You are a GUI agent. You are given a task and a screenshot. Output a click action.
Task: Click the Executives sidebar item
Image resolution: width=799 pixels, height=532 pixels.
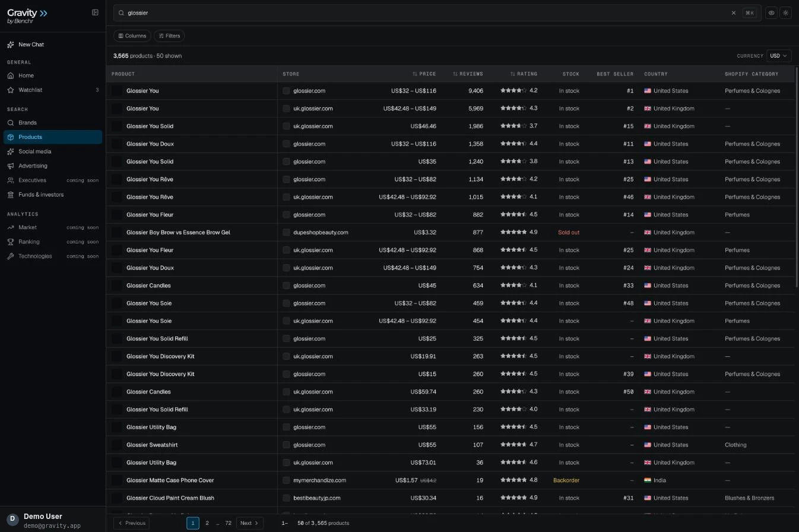pyautogui.click(x=53, y=180)
